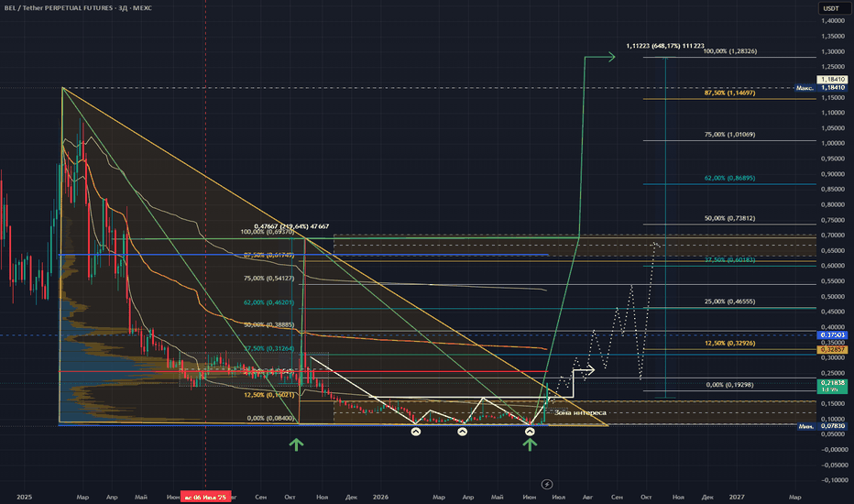This screenshot has height=504, width=854.
Task: Click the 2027 label on time axis
Action: coord(737,497)
